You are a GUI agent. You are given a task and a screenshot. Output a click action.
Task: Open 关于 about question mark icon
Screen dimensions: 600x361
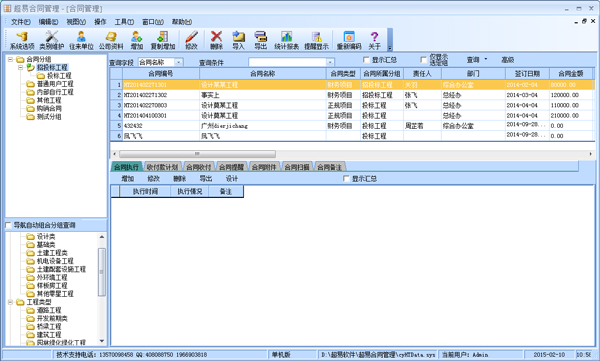[x=374, y=40]
